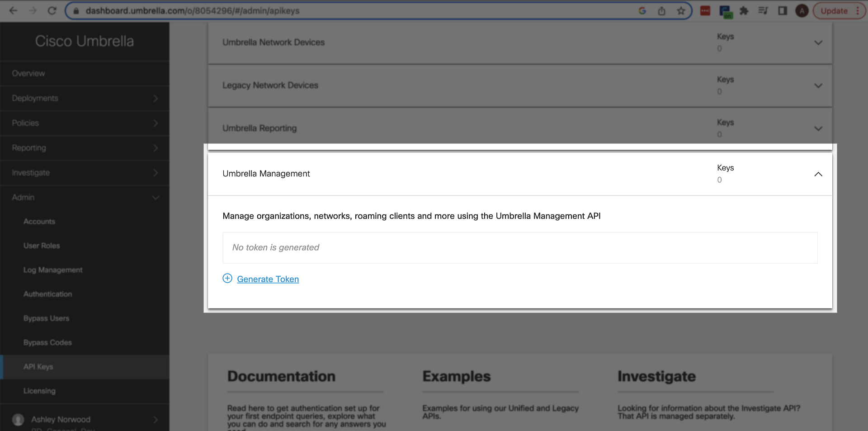Click the Documentation heading

(x=281, y=376)
